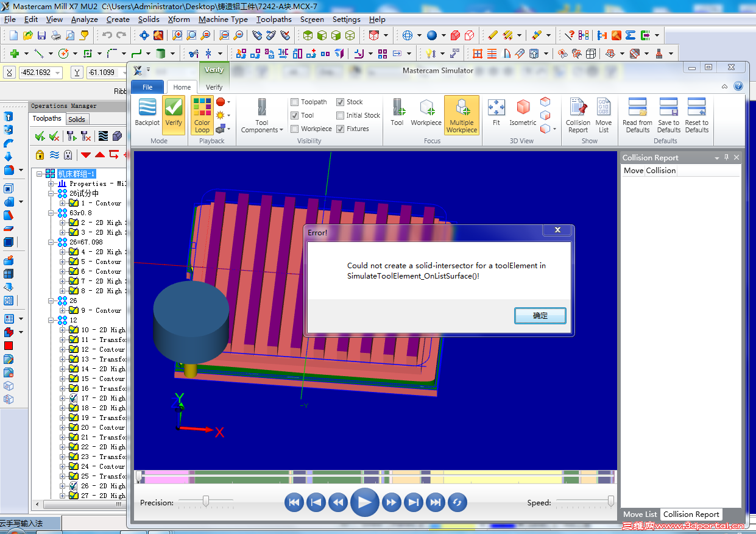This screenshot has height=534, width=756.
Task: Collapse 26试分中 toolpath group
Action: point(51,193)
